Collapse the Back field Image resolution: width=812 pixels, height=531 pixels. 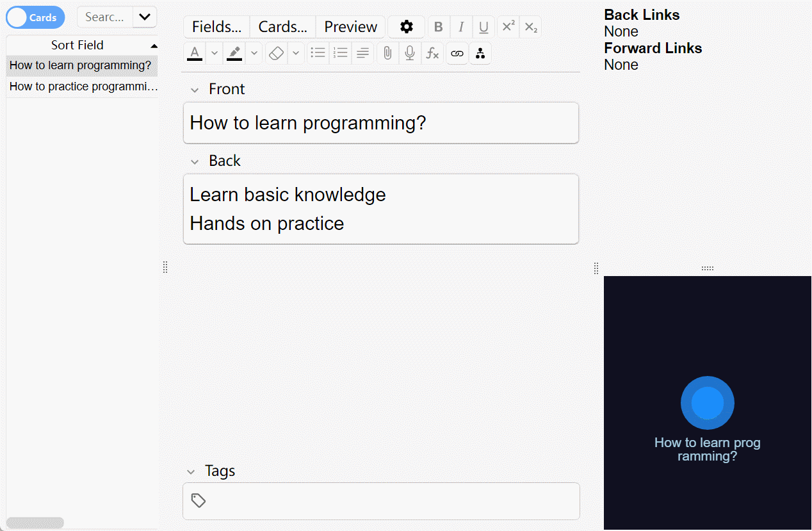tap(195, 161)
